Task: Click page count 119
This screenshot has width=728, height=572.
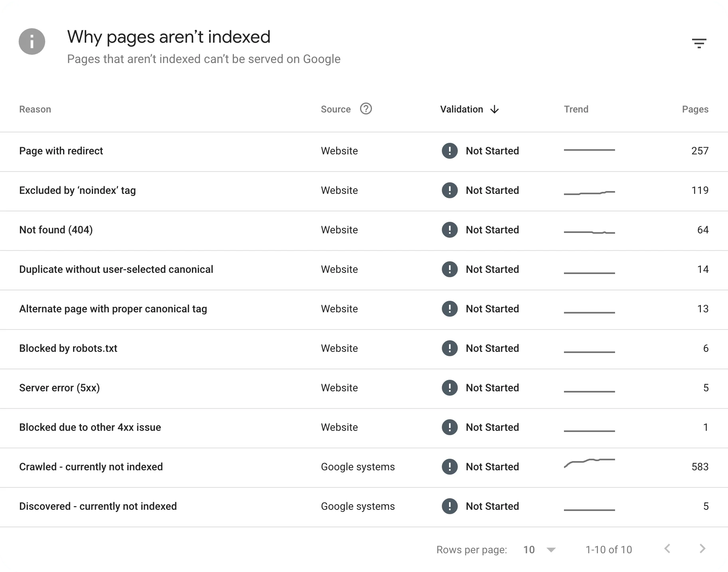Action: pos(700,190)
